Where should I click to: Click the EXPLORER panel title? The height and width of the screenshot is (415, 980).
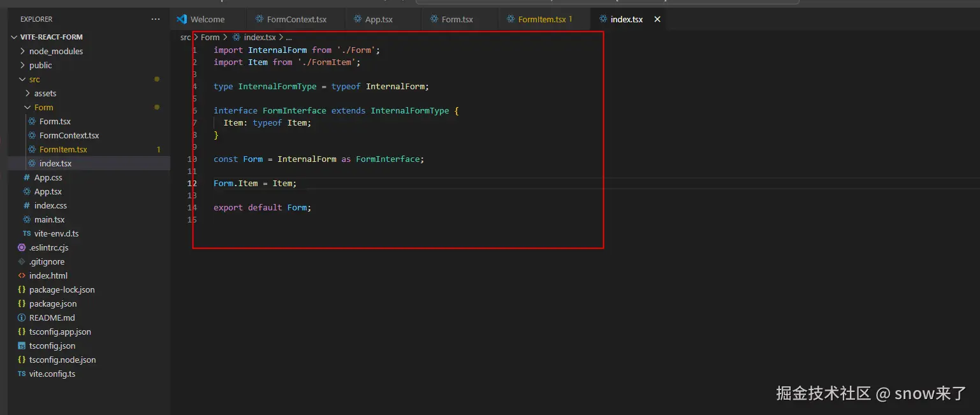tap(36, 19)
